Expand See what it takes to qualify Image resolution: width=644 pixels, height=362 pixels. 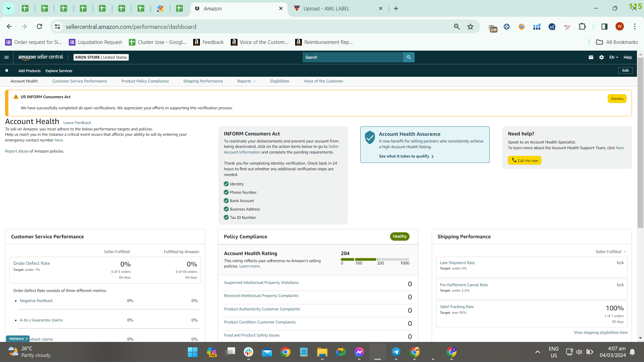[x=406, y=156]
